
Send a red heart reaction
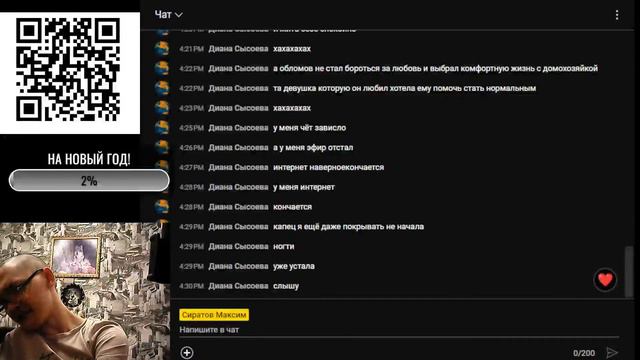tap(605, 280)
